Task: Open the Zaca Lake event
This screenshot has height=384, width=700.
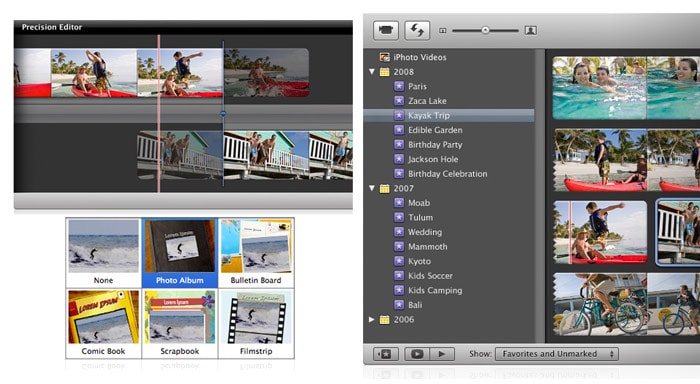Action: [x=427, y=101]
